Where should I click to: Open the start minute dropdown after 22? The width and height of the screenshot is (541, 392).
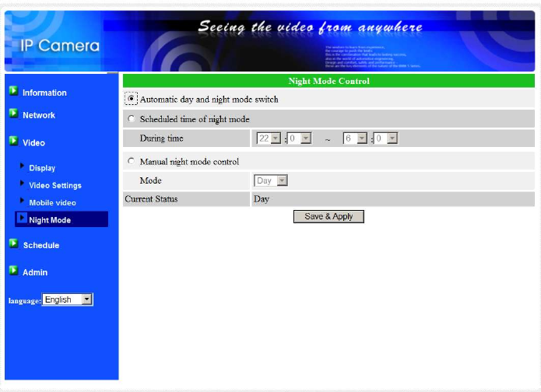click(x=300, y=138)
